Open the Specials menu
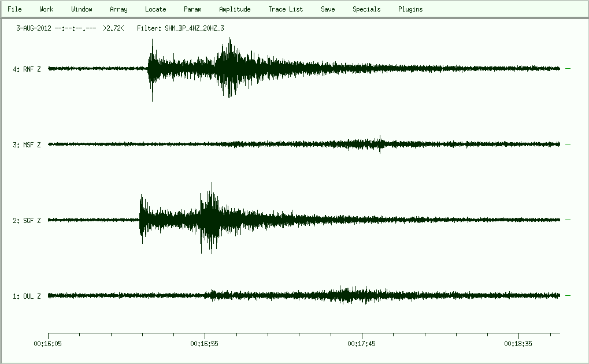The width and height of the screenshot is (589, 364). click(x=366, y=9)
